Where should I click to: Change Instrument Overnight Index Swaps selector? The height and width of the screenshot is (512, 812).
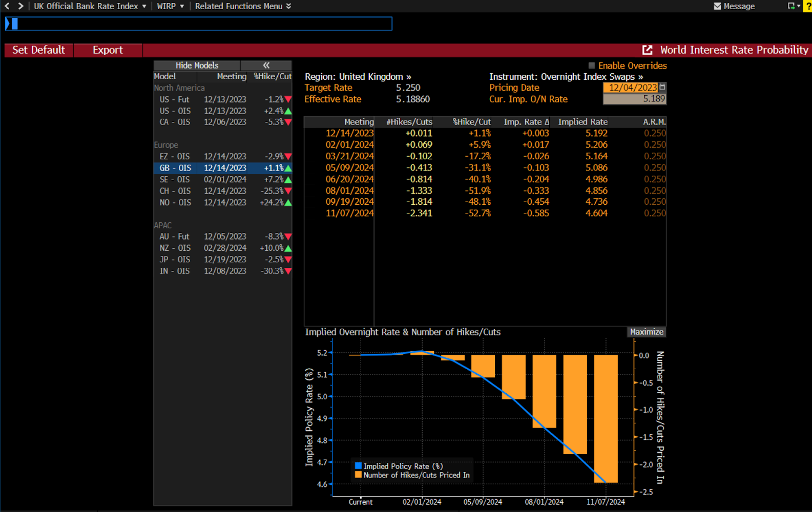566,77
